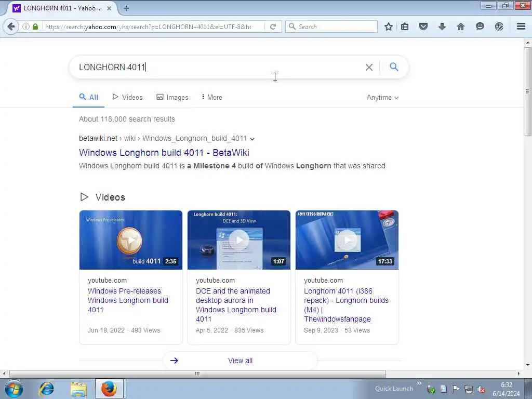This screenshot has height=399, width=532.
Task: Select the All results tab
Action: click(x=88, y=97)
